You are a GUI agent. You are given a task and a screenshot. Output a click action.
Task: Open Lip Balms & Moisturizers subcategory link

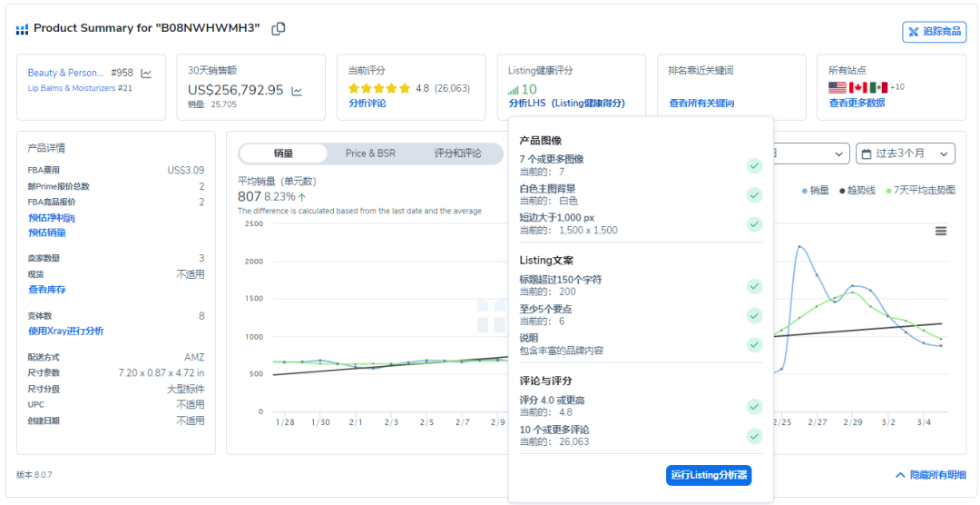(x=72, y=88)
